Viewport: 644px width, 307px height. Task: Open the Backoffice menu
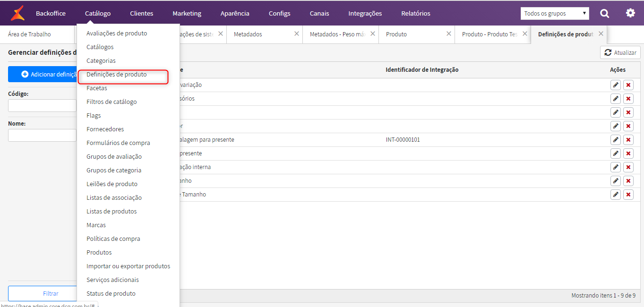point(51,13)
